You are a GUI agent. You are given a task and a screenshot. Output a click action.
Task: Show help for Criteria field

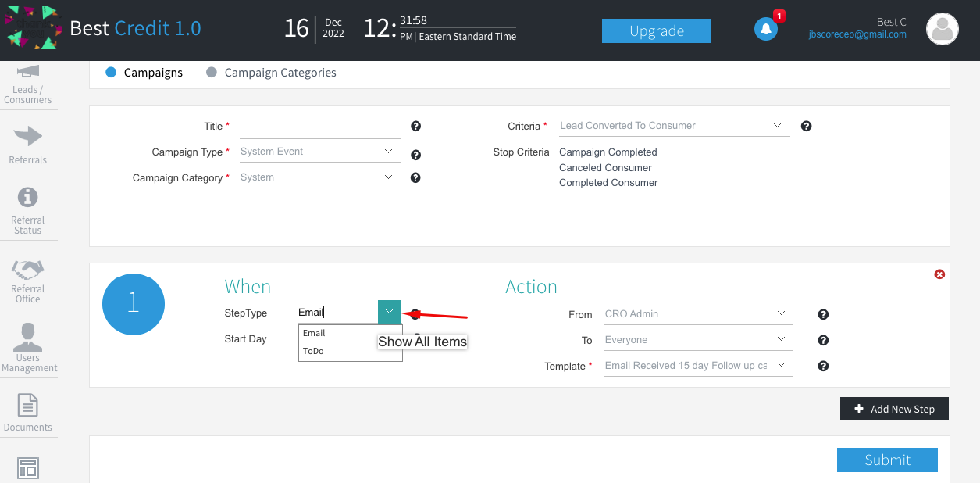pos(807,126)
